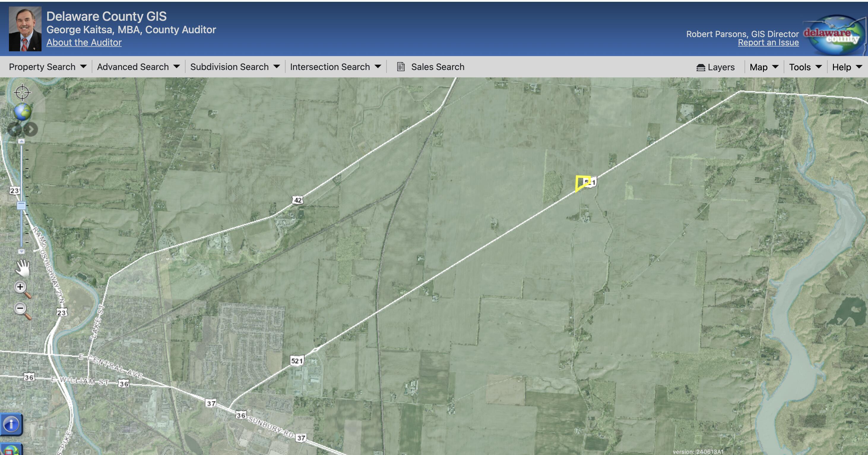Viewport: 868px width, 455px height.
Task: Go back to the previous map extent
Action: 15,130
